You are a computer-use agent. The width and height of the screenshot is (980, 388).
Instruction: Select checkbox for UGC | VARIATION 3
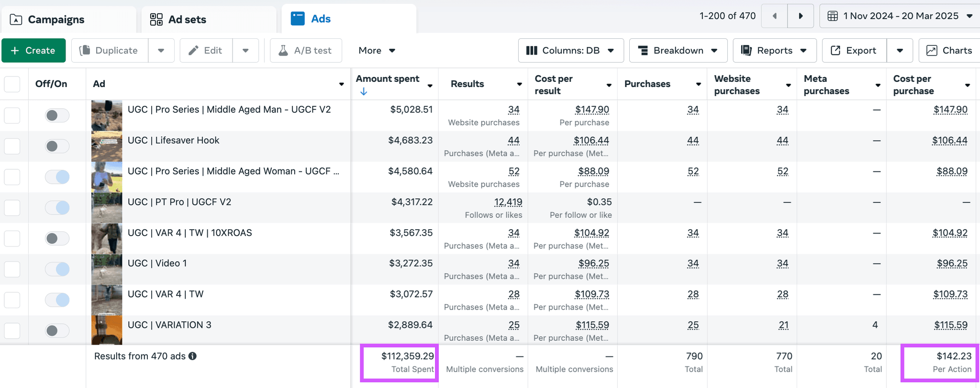12,331
